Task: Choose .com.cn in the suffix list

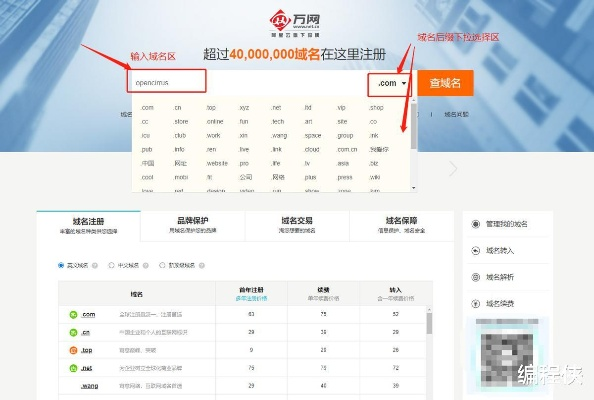Action: (347, 150)
